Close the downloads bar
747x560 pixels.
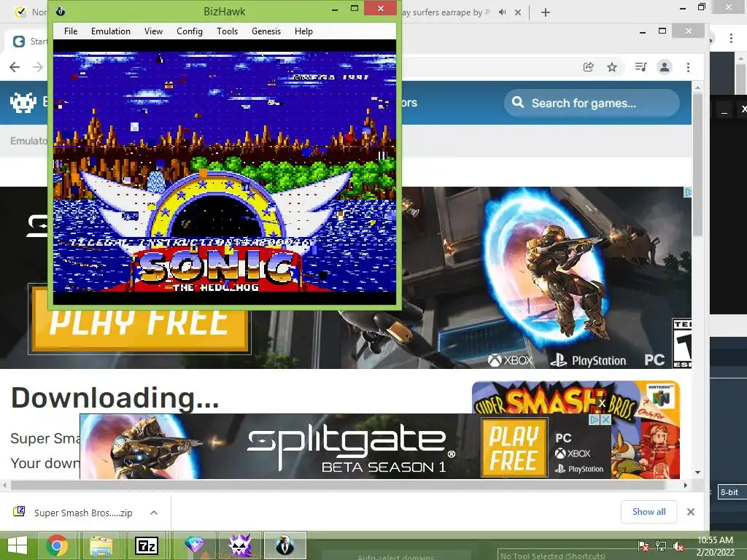690,512
